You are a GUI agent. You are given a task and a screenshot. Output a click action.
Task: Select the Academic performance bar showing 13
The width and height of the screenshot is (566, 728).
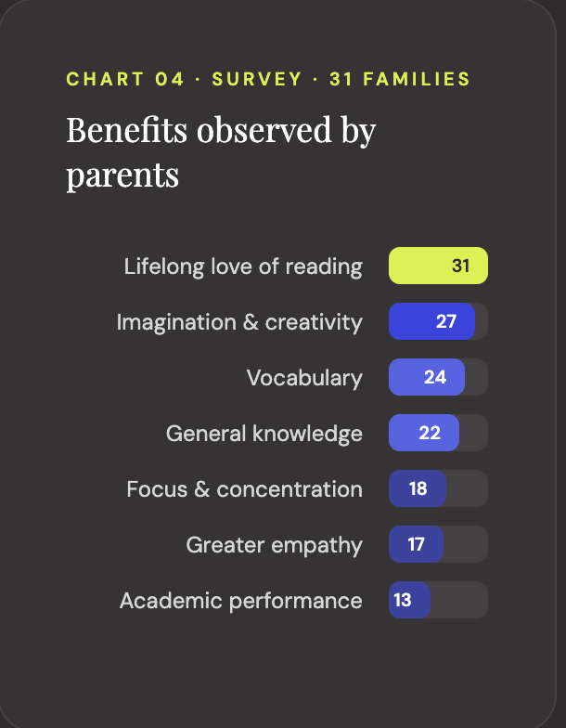(408, 600)
